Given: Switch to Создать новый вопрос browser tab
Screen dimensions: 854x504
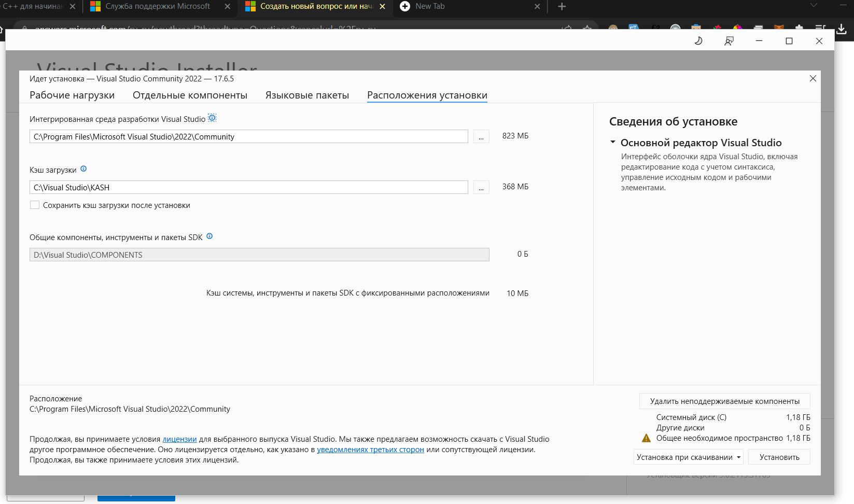Looking at the screenshot, I should [316, 7].
